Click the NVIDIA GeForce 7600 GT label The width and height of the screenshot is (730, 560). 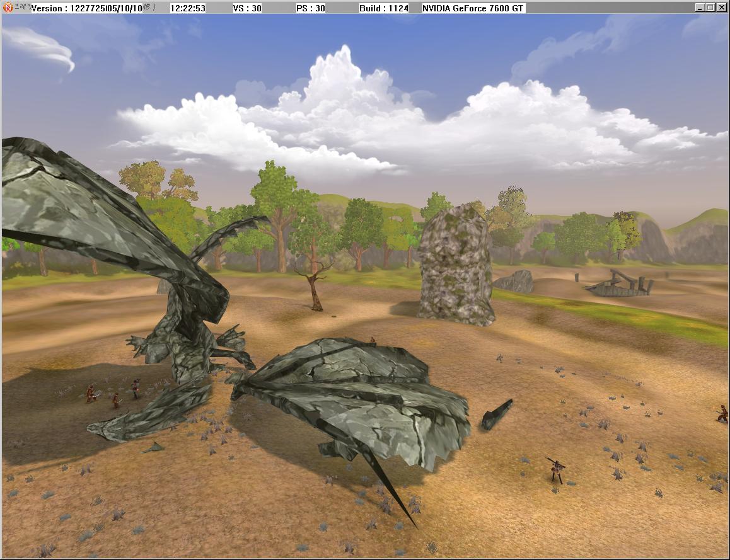[473, 8]
